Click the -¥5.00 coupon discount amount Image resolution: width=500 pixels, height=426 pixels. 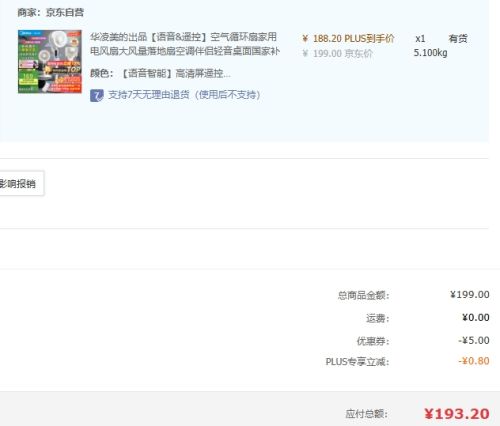click(474, 340)
